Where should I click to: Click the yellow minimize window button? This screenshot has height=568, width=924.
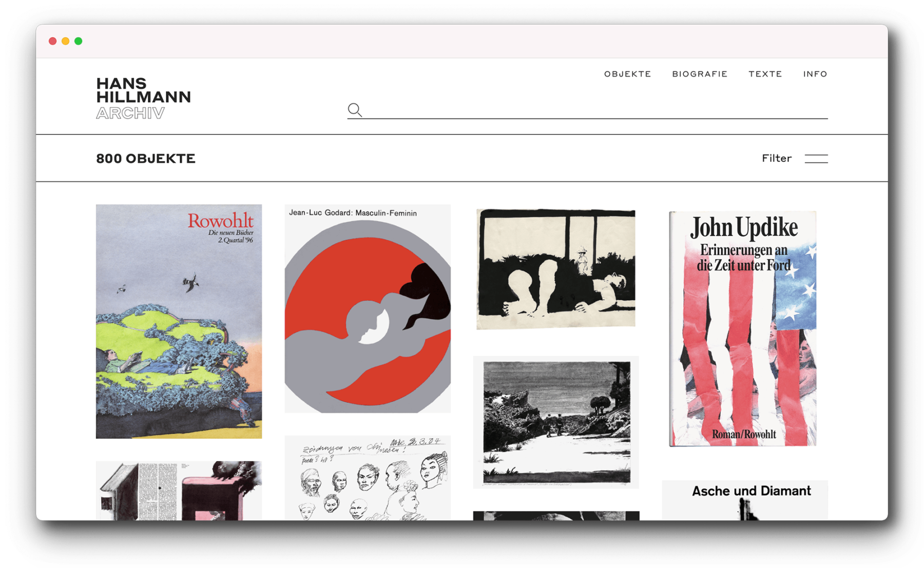65,41
